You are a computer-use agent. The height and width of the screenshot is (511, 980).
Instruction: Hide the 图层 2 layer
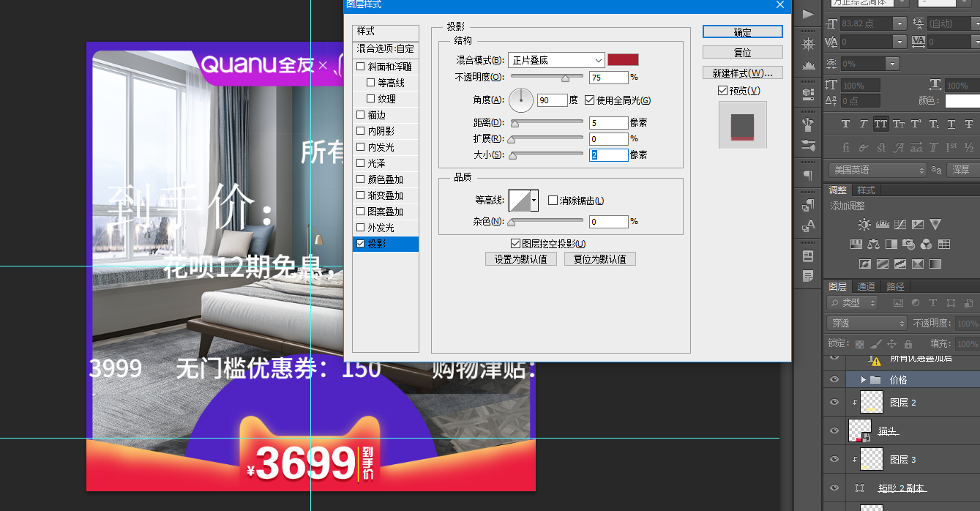coord(834,402)
